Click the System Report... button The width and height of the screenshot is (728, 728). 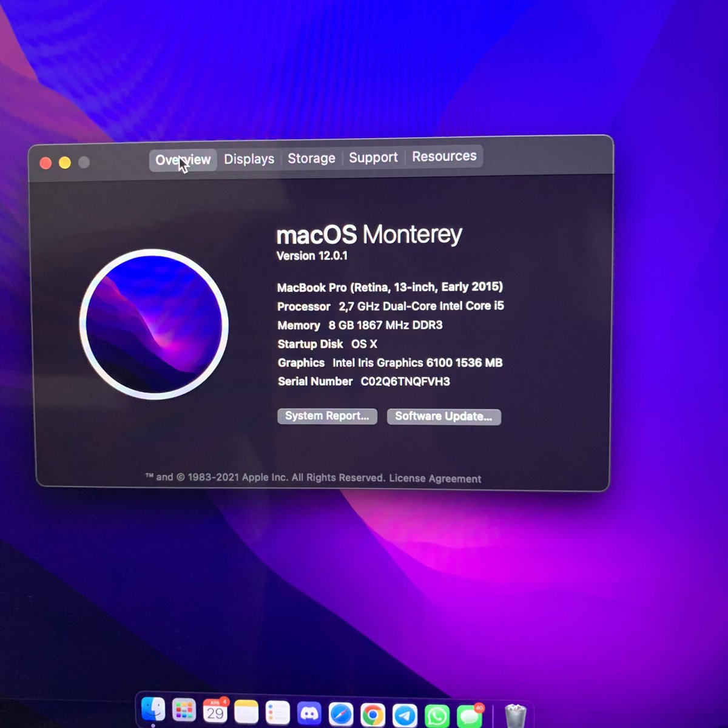click(327, 416)
